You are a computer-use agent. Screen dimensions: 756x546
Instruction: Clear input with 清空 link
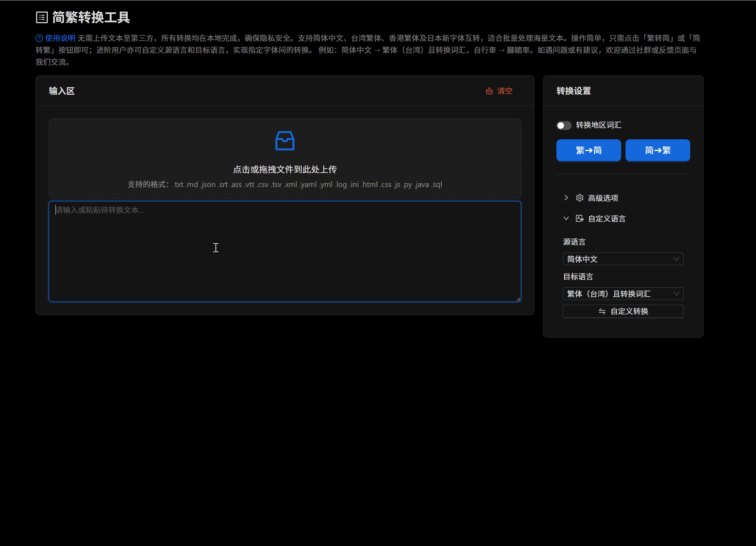pos(505,91)
